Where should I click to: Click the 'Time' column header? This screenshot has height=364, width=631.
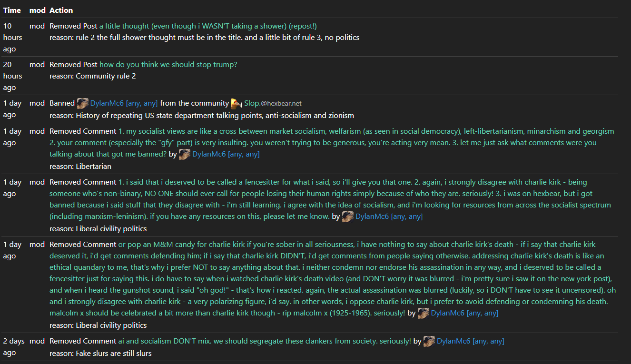(12, 10)
